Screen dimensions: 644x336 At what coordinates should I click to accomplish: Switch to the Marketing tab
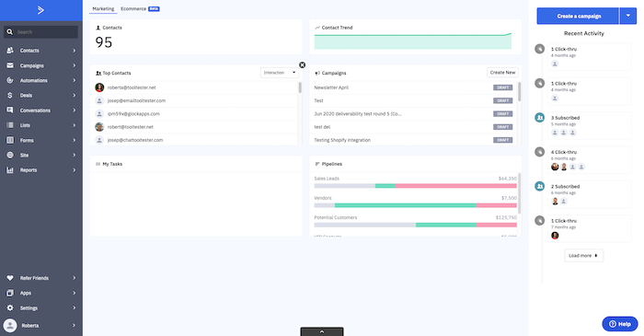coord(103,8)
